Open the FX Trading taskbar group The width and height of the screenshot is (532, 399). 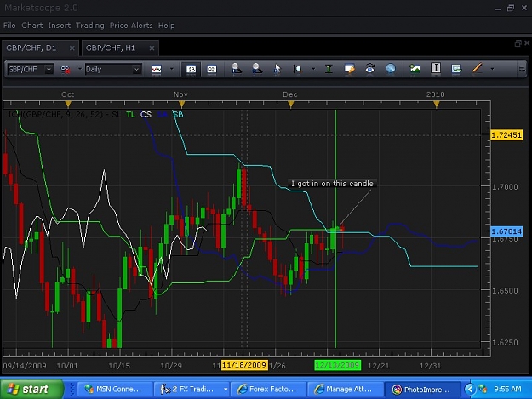pos(192,390)
